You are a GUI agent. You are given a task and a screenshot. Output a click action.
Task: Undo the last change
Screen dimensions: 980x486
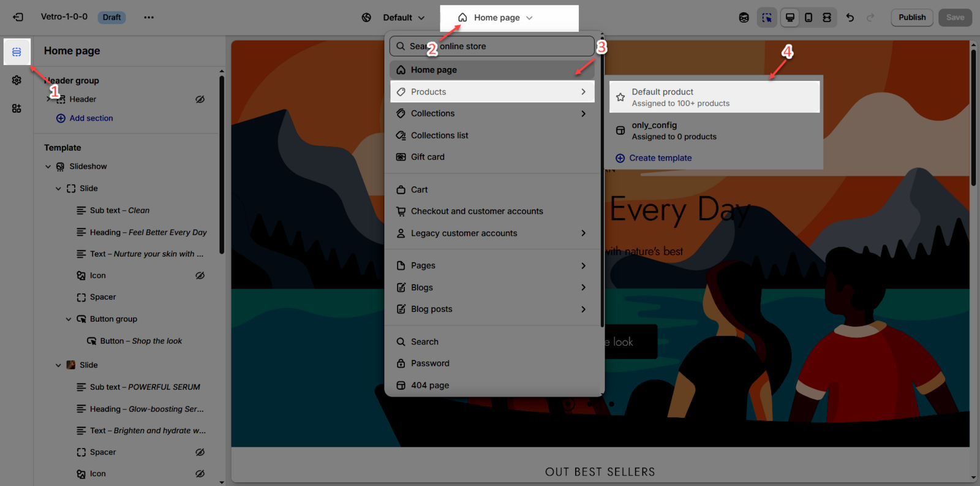850,17
